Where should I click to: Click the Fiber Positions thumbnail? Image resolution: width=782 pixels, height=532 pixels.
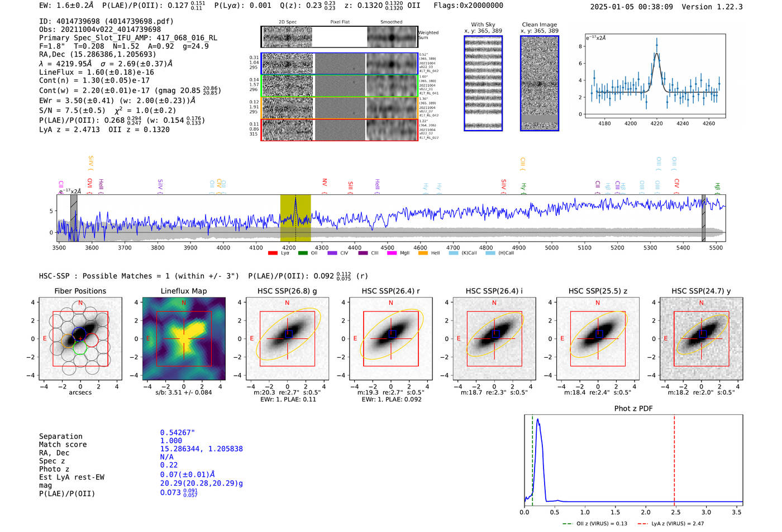80,339
